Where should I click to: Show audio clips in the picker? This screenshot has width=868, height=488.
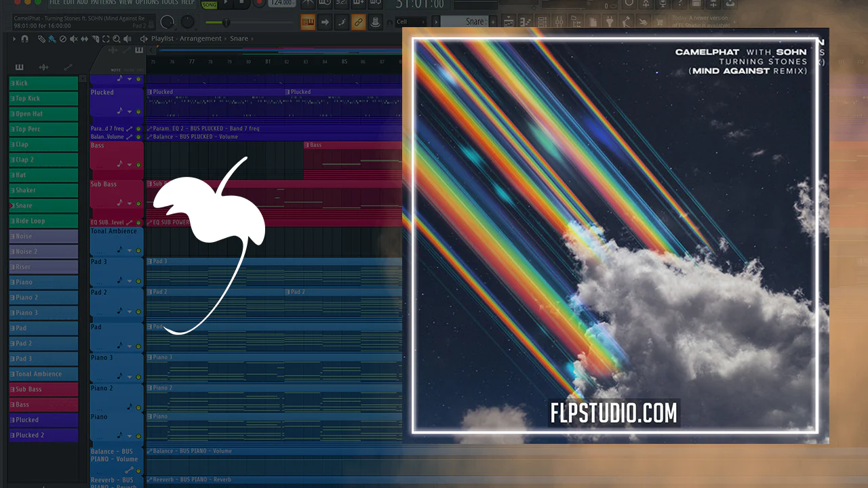point(44,67)
